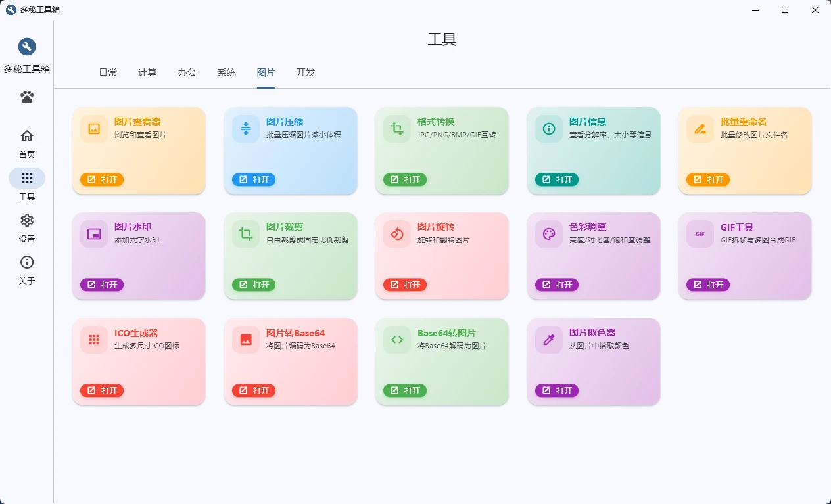The width and height of the screenshot is (831, 504).
Task: Open the 图片转Base64 tool via its 打开 button
Action: (x=253, y=390)
